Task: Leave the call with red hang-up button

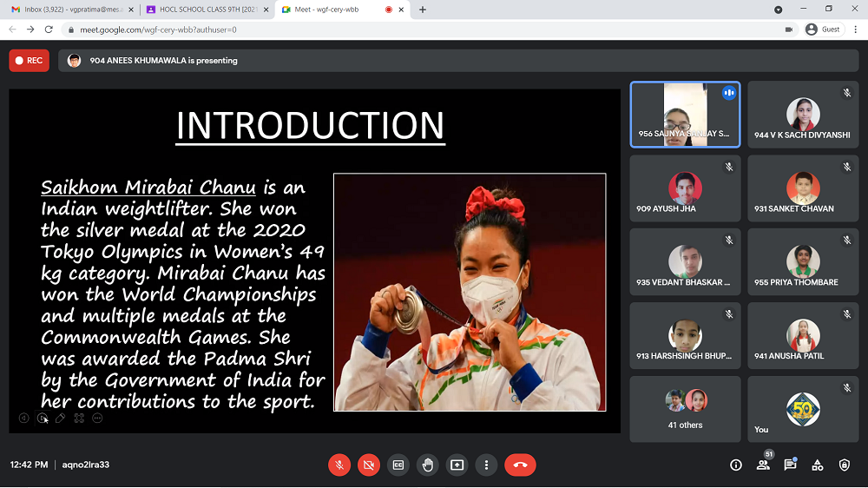Action: click(520, 465)
